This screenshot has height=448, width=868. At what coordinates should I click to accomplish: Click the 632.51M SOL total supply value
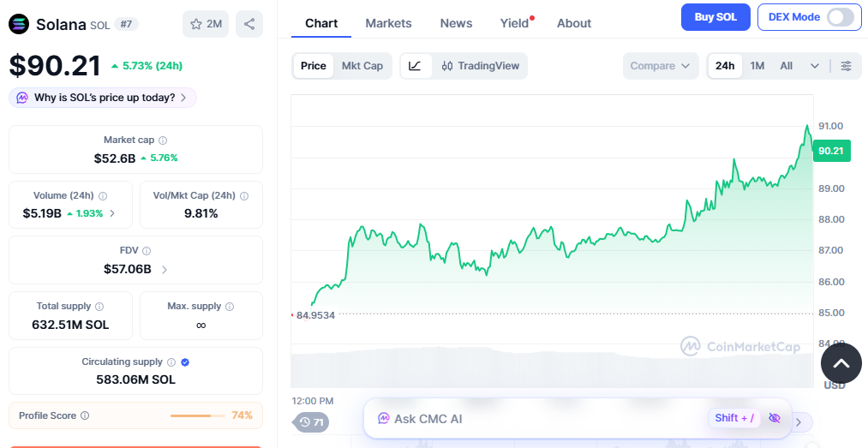coord(70,325)
